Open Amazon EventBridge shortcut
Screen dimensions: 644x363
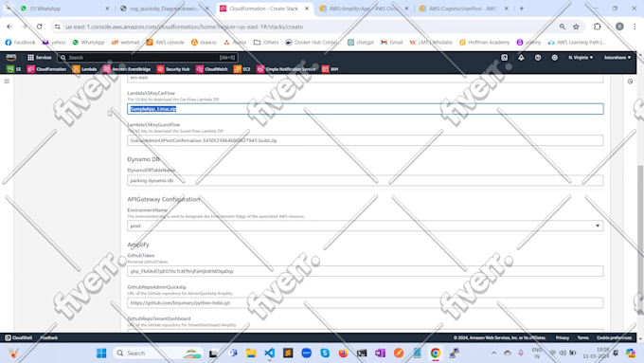[x=127, y=69]
